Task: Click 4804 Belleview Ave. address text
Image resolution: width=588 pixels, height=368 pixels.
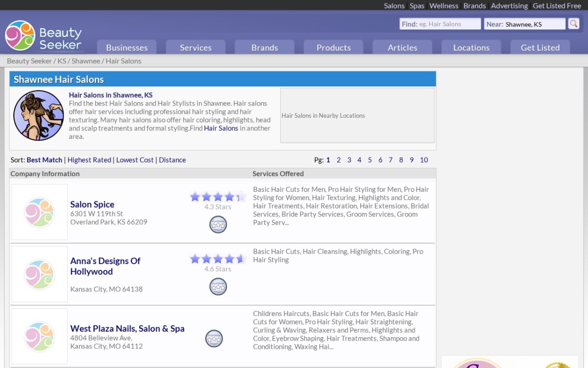Action: (x=101, y=338)
